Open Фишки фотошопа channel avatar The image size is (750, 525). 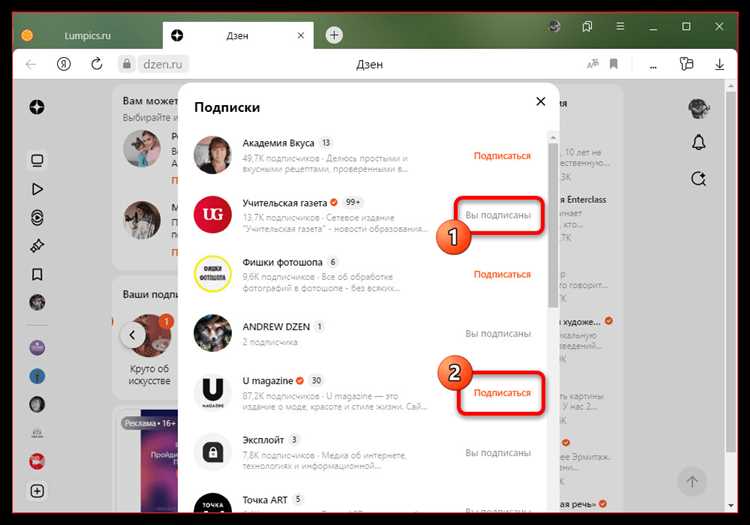pos(212,274)
